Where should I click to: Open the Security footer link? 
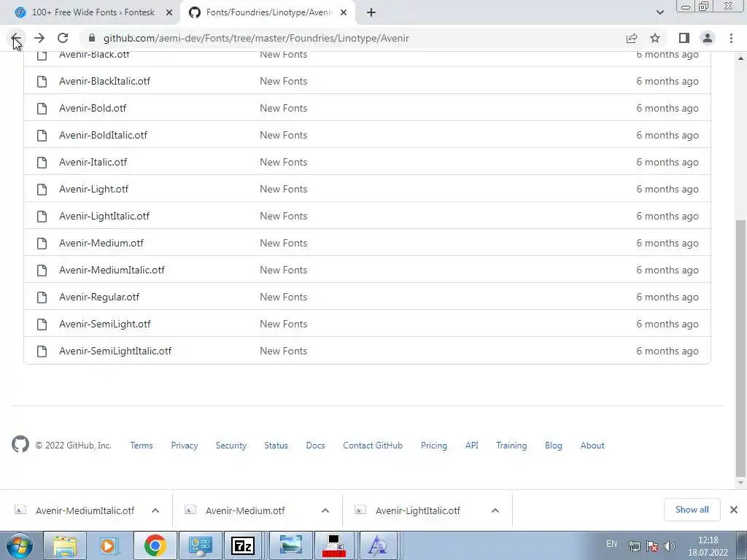click(x=231, y=446)
